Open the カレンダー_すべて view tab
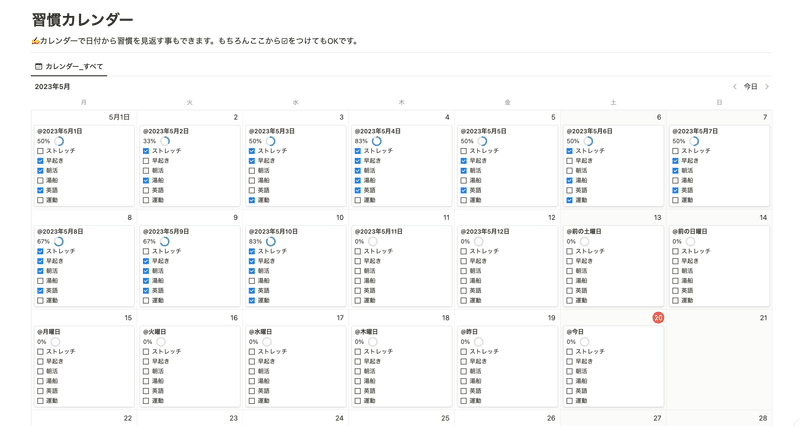The image size is (800, 426). tap(69, 66)
